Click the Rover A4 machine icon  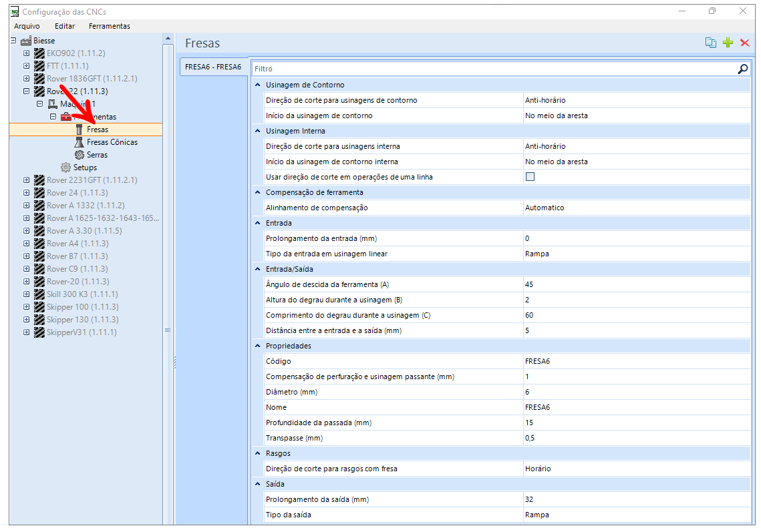(39, 244)
